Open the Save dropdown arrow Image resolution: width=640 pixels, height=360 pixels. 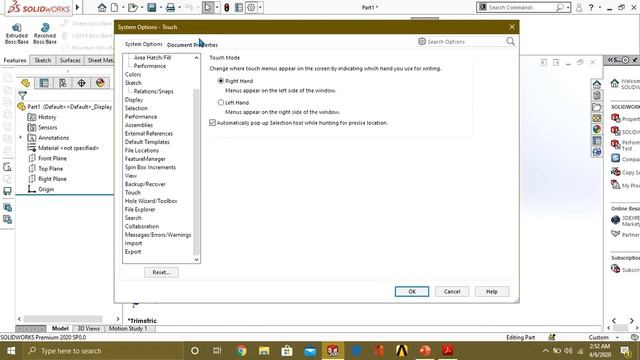point(160,7)
